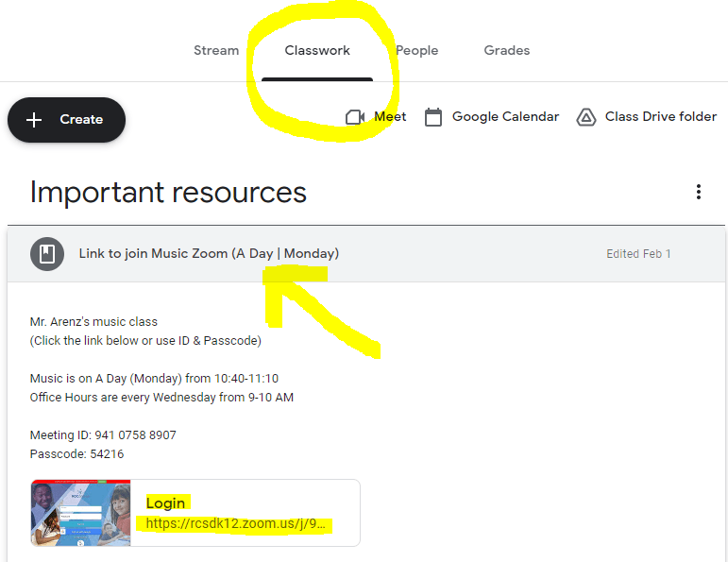The width and height of the screenshot is (728, 562).
Task: Click the Meet video camera icon
Action: tap(355, 117)
